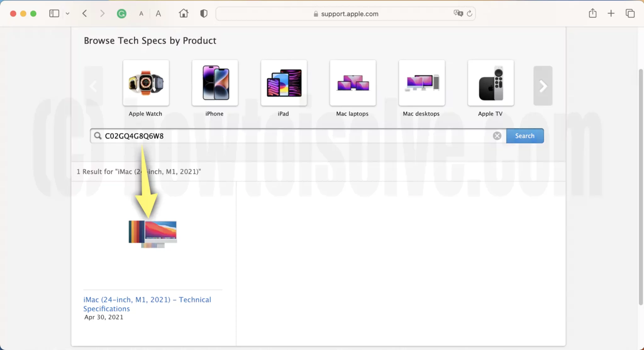
Task: Go back to the previous page
Action: [85, 14]
